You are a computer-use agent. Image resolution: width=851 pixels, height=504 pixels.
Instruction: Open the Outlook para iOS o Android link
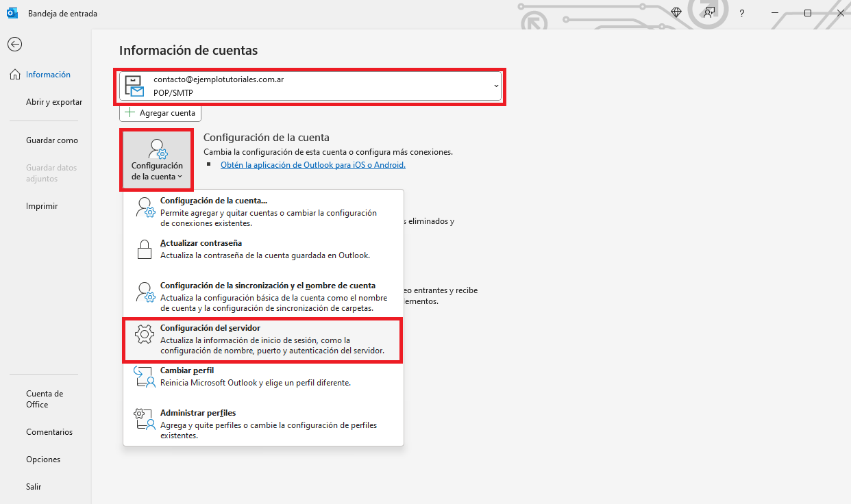313,165
